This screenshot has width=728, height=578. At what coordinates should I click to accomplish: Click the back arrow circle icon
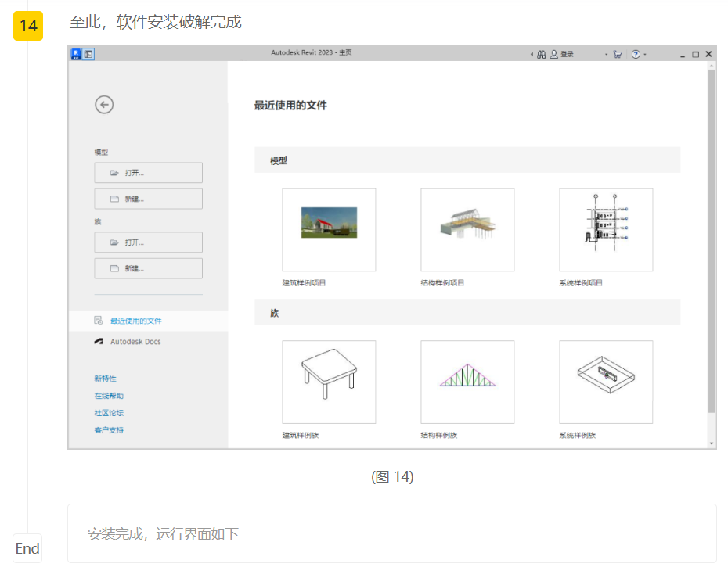(104, 105)
